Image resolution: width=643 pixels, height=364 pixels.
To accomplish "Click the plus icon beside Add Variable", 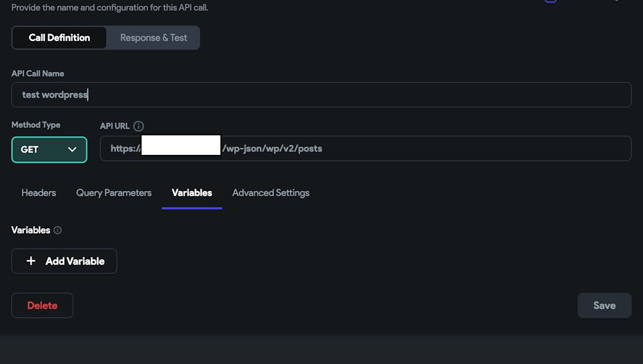I will 31,261.
